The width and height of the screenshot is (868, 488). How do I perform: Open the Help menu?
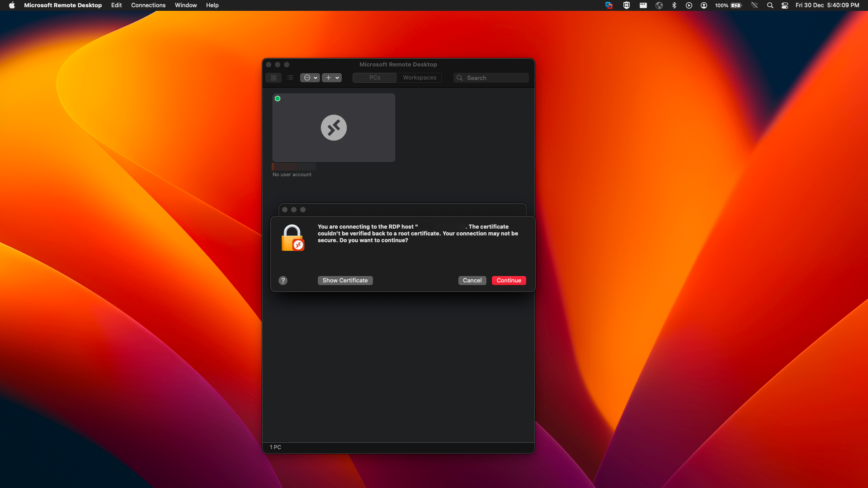212,5
